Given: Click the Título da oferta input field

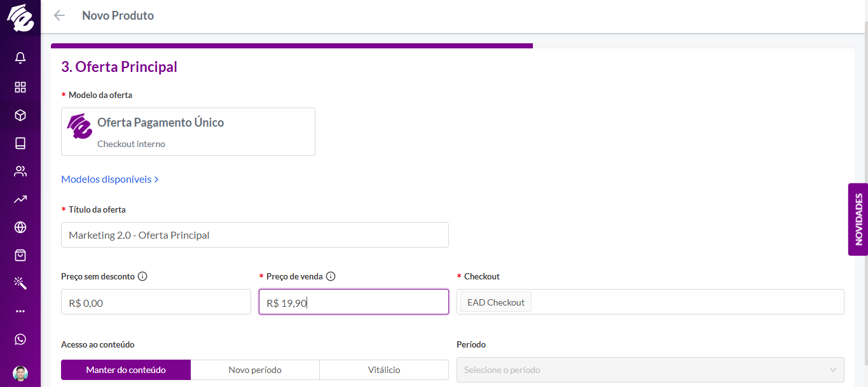Looking at the screenshot, I should pos(255,235).
